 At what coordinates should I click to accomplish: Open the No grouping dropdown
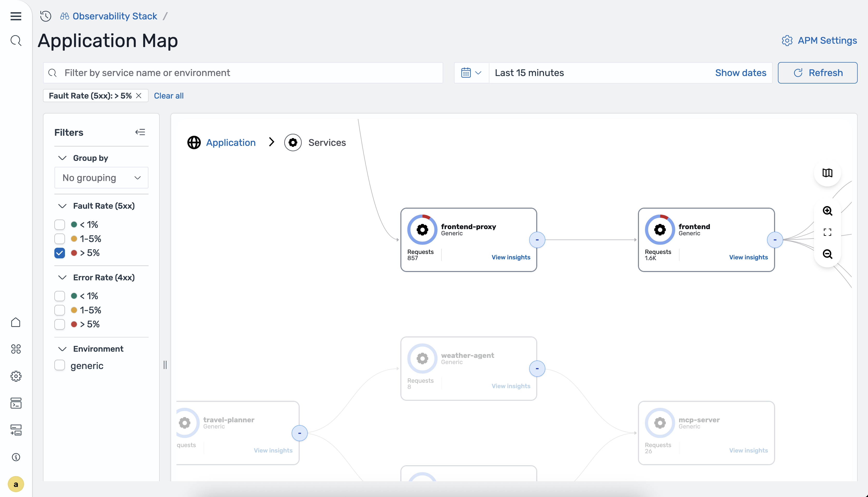pyautogui.click(x=101, y=177)
